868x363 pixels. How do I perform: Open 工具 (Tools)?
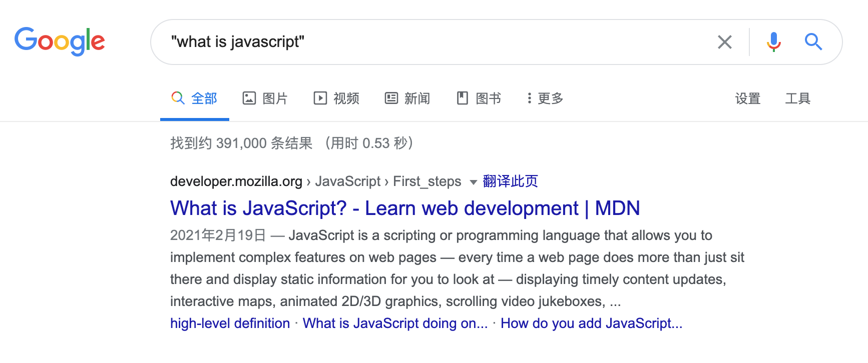[798, 98]
